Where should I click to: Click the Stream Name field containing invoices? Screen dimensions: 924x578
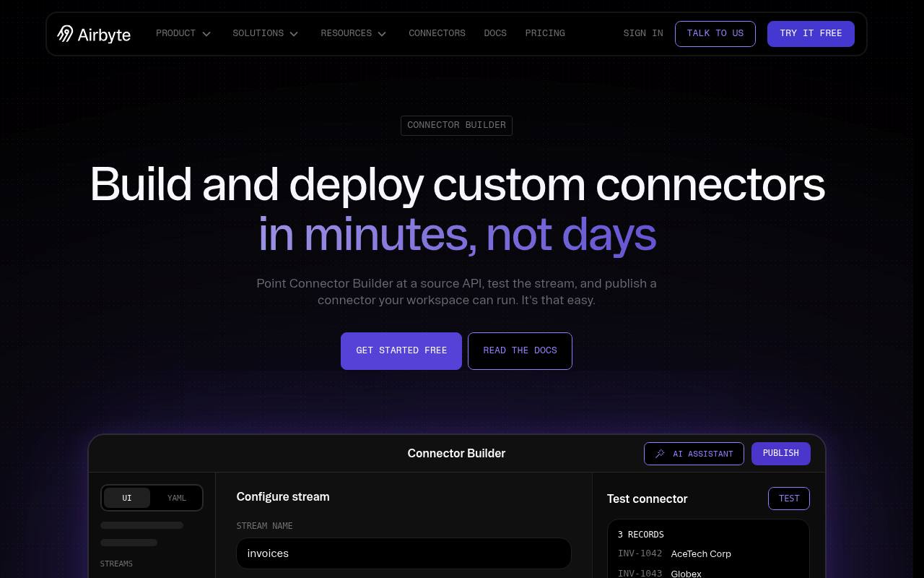(404, 553)
